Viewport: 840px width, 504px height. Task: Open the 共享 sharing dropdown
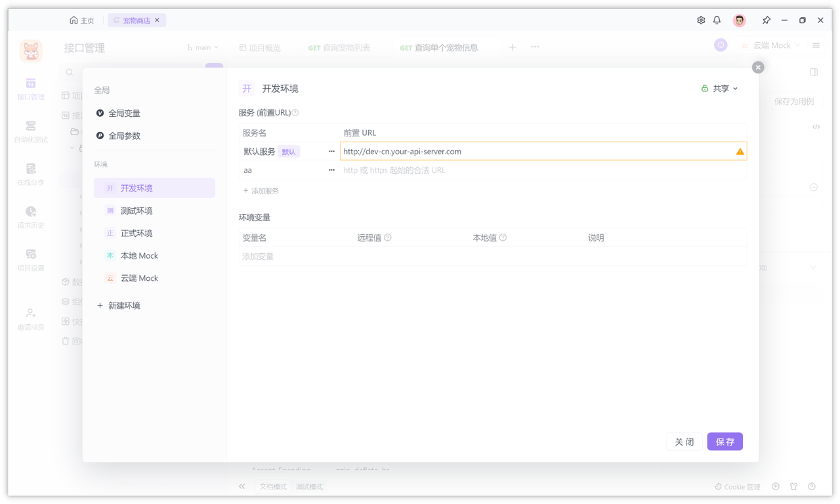click(720, 88)
